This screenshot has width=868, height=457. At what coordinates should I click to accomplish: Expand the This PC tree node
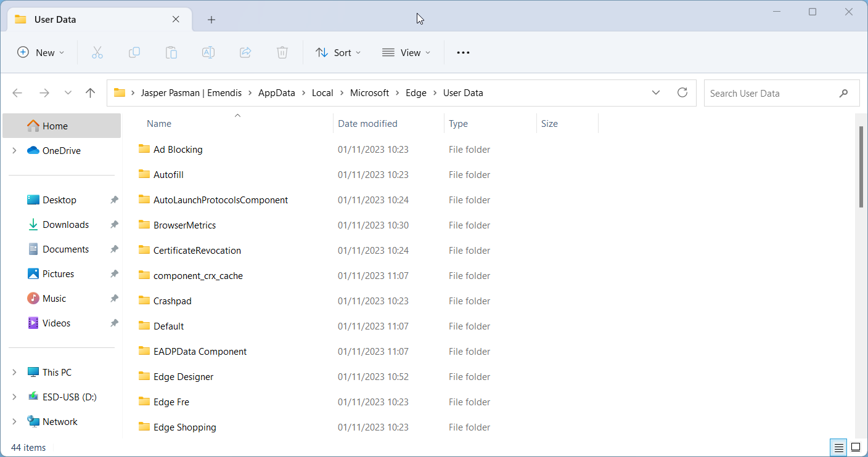[x=14, y=373]
